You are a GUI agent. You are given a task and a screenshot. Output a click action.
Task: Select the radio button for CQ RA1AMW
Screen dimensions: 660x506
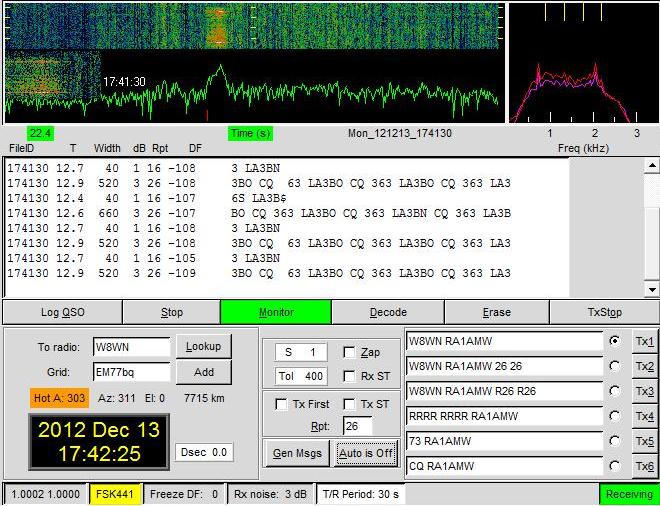click(x=615, y=466)
